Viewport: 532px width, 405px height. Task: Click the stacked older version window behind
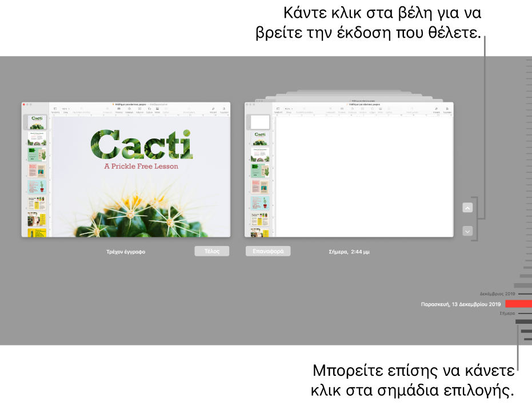pyautogui.click(x=349, y=95)
